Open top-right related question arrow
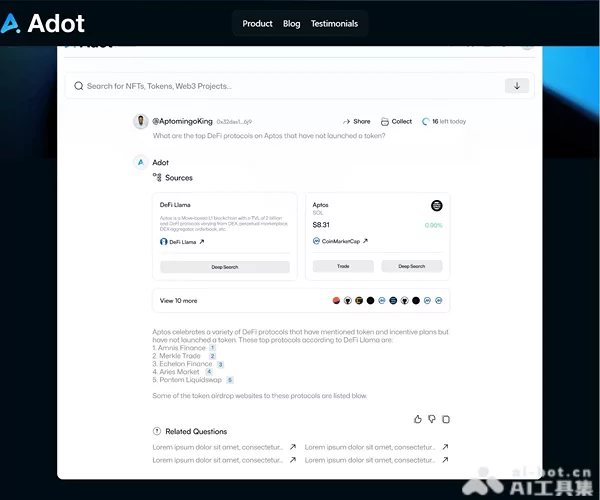Image resolution: width=600 pixels, height=500 pixels. click(x=445, y=447)
